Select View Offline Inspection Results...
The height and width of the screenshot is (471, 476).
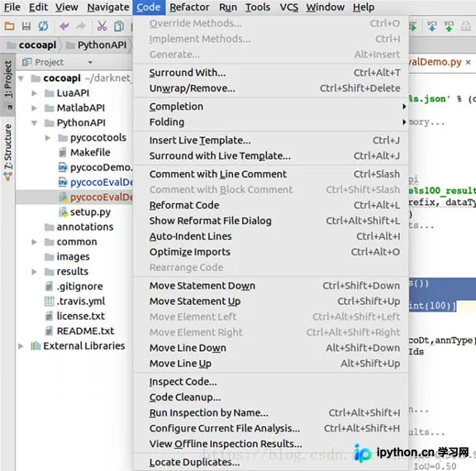click(x=270, y=444)
